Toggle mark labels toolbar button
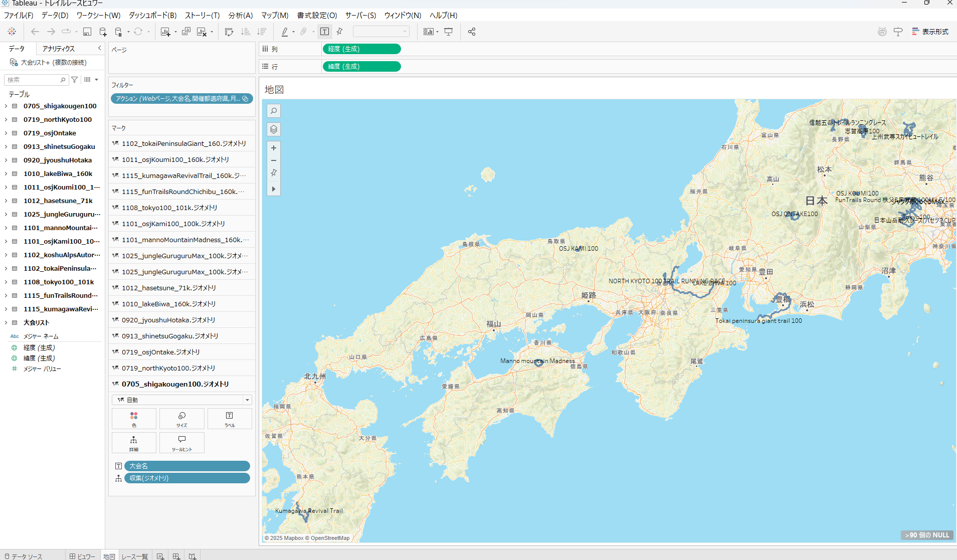The height and width of the screenshot is (560, 957). (324, 32)
